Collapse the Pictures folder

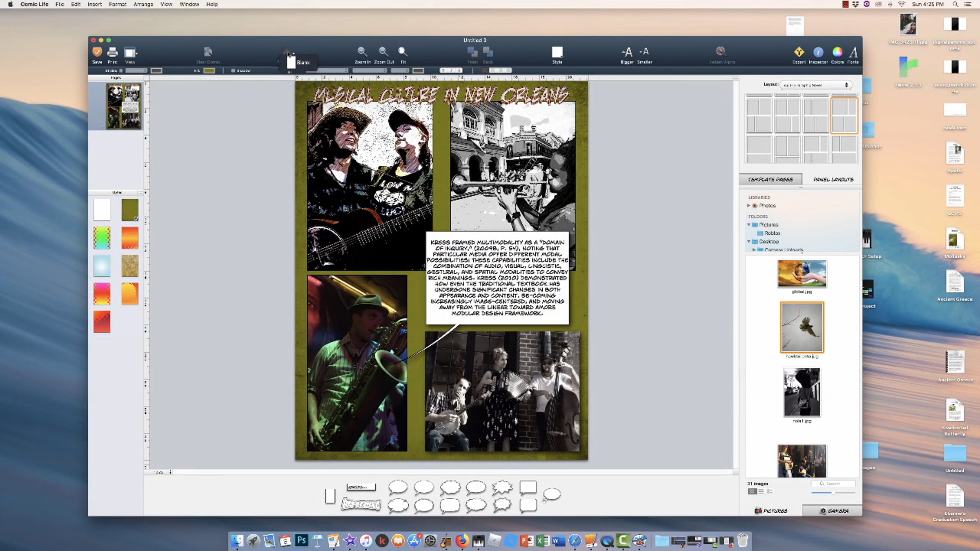coord(749,225)
